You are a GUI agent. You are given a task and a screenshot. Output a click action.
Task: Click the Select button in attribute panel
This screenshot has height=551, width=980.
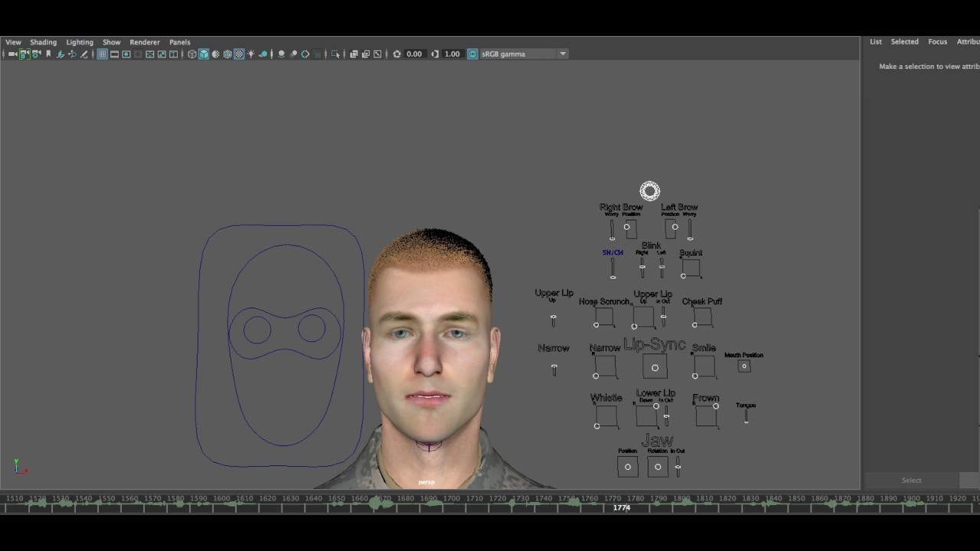click(x=911, y=480)
